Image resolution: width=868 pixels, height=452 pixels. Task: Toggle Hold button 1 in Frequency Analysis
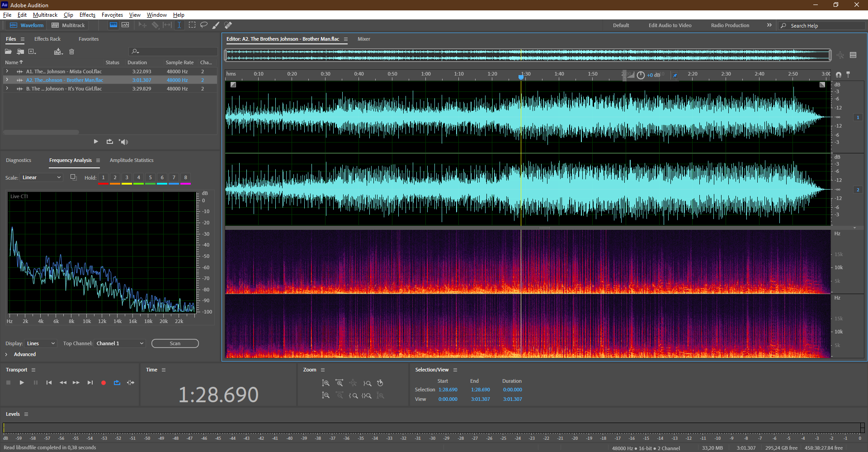pos(103,178)
